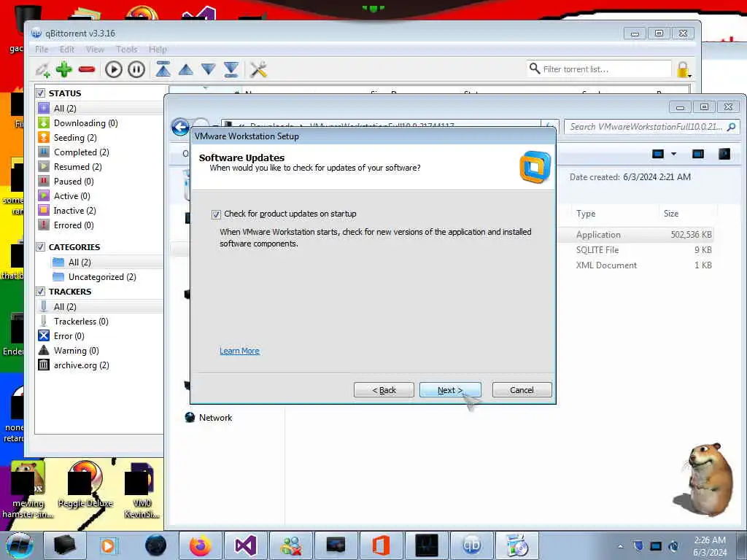Click the taskbar clock showing 2:26 AM

click(x=710, y=546)
